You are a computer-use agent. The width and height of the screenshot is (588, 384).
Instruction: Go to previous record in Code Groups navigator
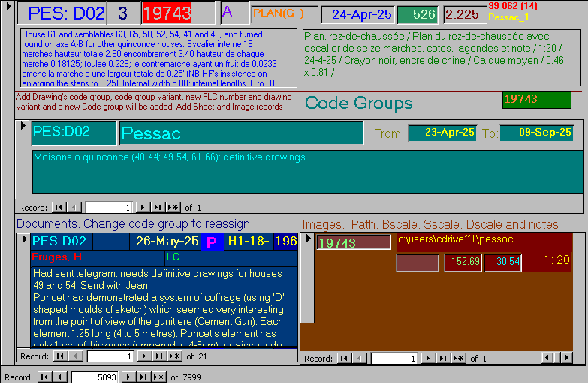point(74,207)
